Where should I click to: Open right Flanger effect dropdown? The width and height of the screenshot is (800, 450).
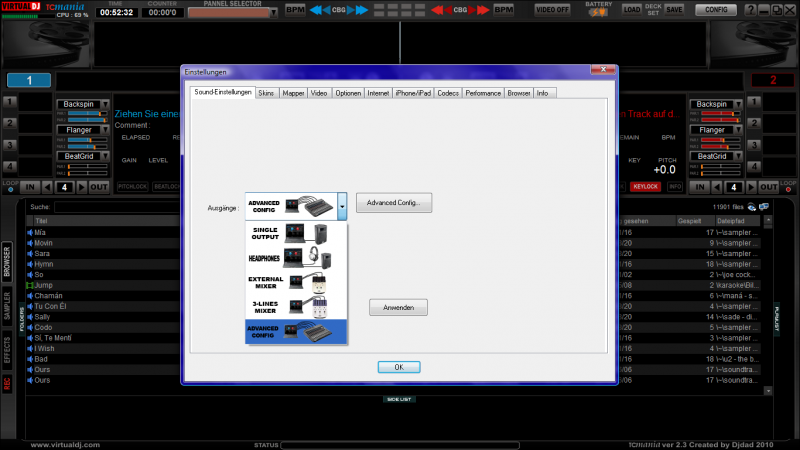click(738, 130)
